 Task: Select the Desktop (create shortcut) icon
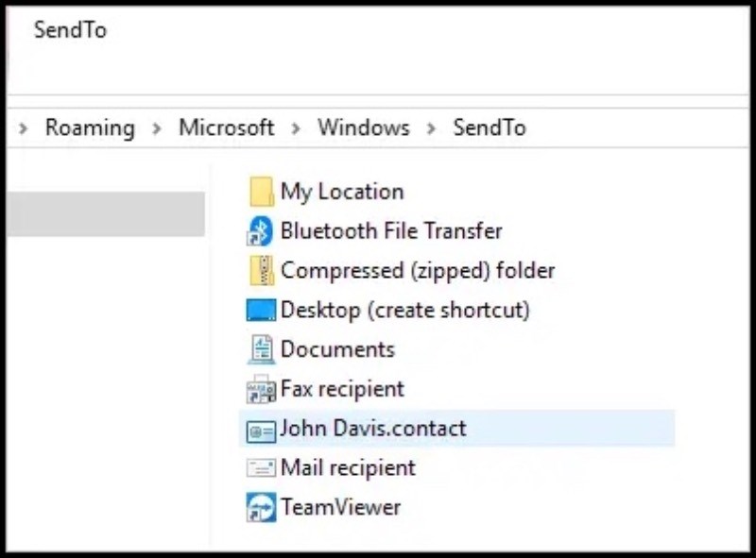pos(261,310)
